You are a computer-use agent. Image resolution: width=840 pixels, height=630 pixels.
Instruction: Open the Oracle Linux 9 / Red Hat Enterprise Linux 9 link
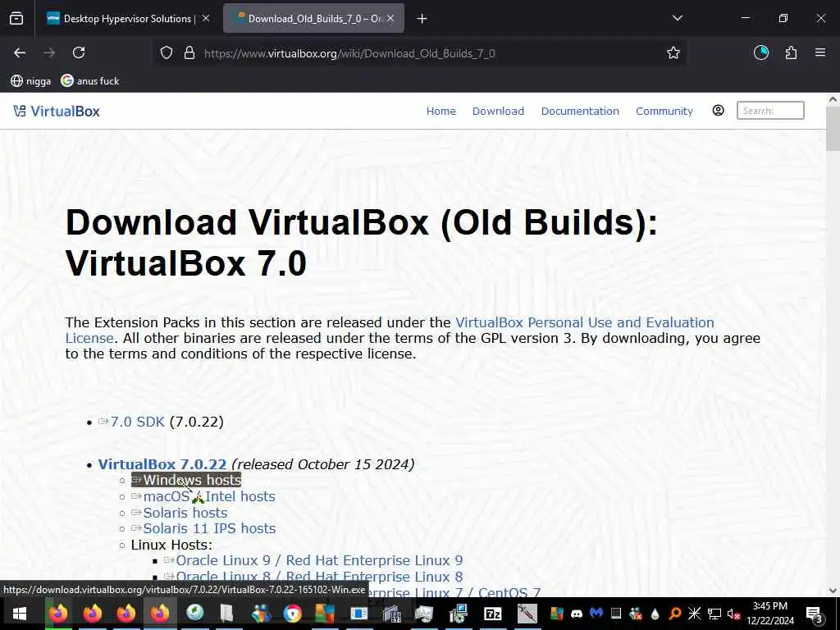click(x=319, y=560)
